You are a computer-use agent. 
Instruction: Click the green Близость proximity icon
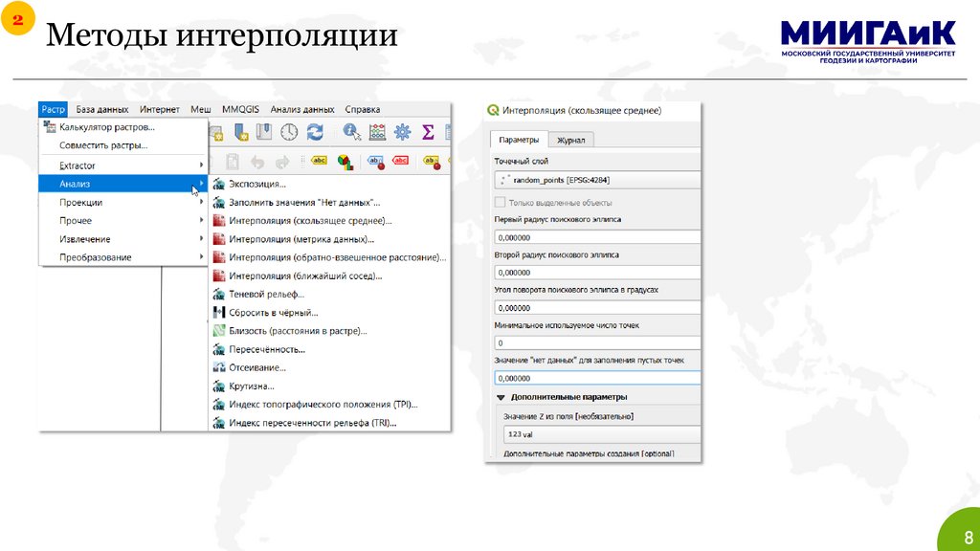tap(219, 331)
